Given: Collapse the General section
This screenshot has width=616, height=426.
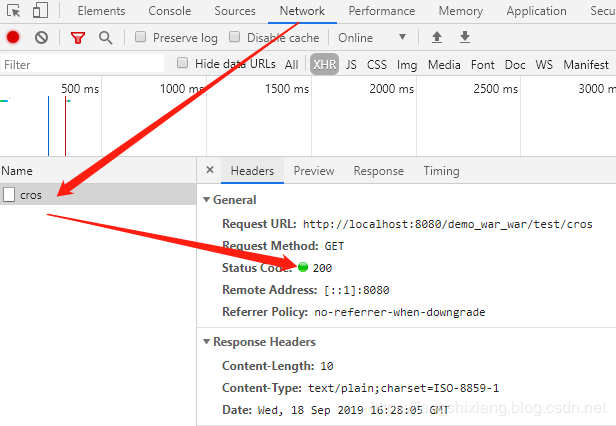Looking at the screenshot, I should click(x=206, y=200).
